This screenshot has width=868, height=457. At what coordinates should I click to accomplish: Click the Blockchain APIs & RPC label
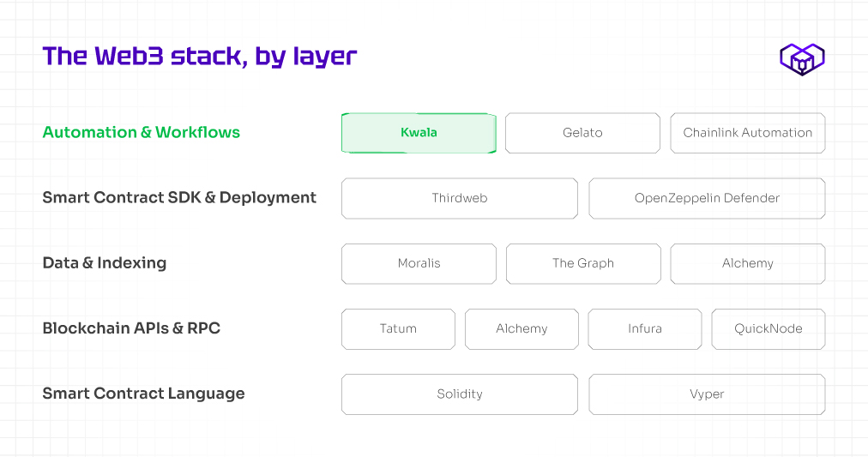131,328
